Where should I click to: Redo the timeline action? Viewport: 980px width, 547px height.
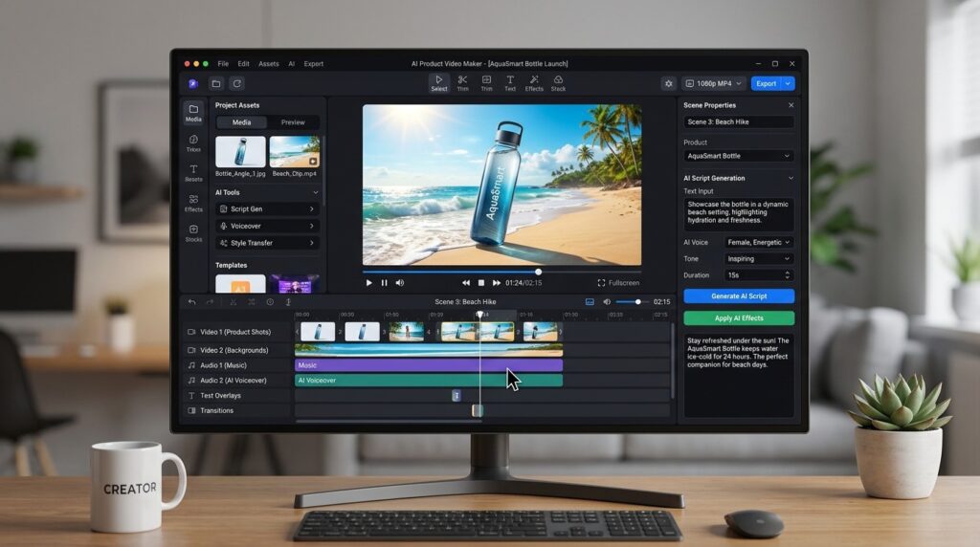click(x=210, y=302)
